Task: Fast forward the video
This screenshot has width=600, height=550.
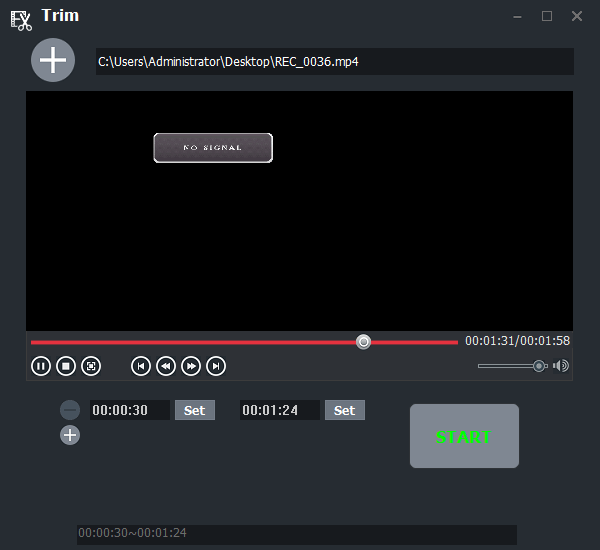Action: pyautogui.click(x=191, y=366)
